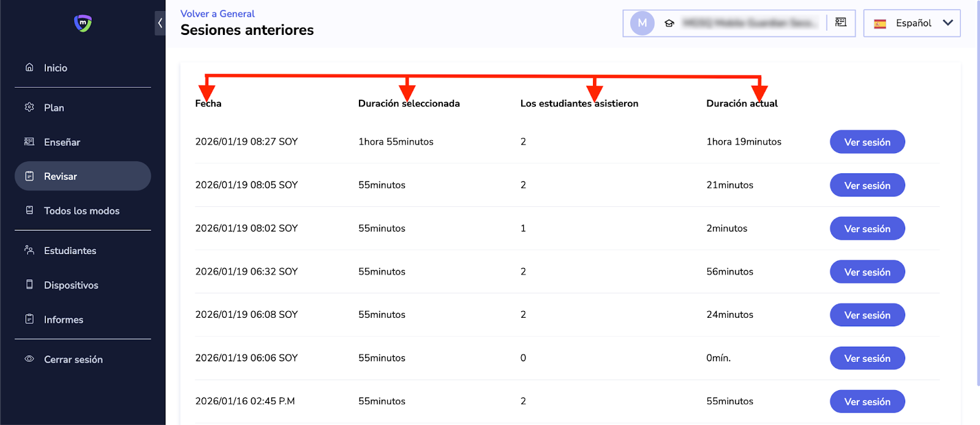980x425 pixels.
Task: Collapse the sidebar with the chevron
Action: (x=160, y=23)
